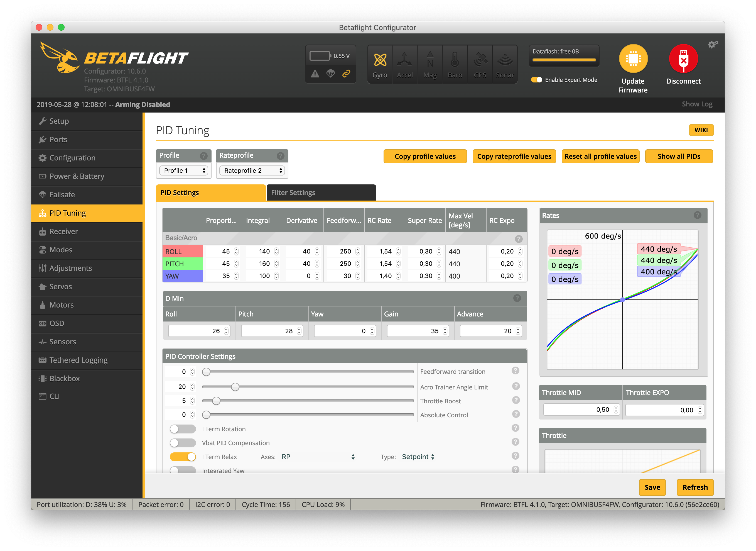Click the Throttle Boost slider handle
Screen dimensions: 756x551
(x=216, y=401)
